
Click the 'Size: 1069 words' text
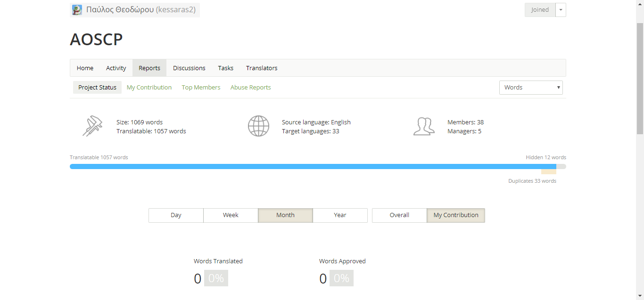click(x=140, y=122)
